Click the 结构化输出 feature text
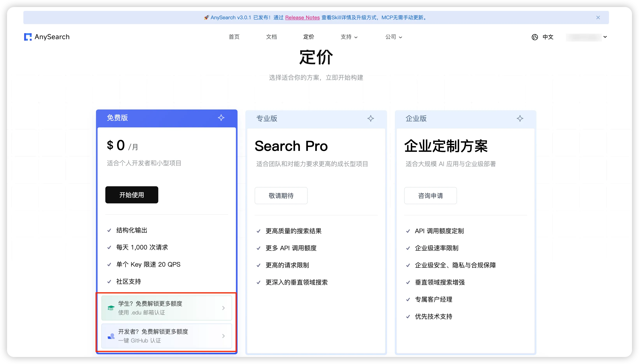639x364 pixels. coord(132,230)
